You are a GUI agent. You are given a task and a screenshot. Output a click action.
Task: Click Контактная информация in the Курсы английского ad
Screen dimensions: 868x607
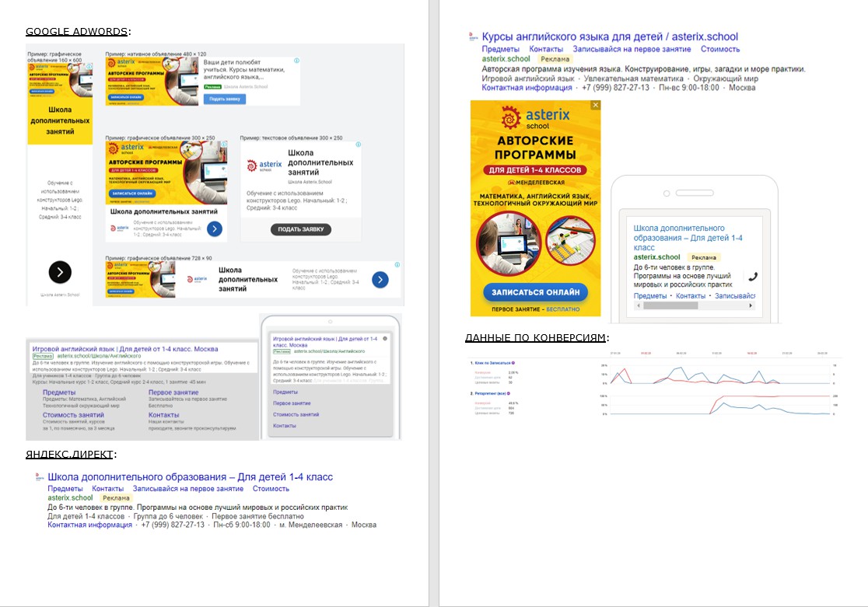(527, 87)
